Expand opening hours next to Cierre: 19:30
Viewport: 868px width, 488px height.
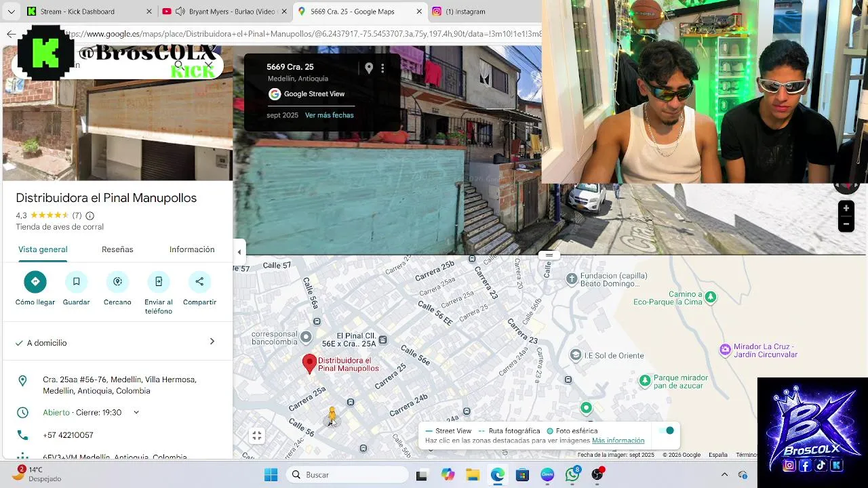click(136, 412)
